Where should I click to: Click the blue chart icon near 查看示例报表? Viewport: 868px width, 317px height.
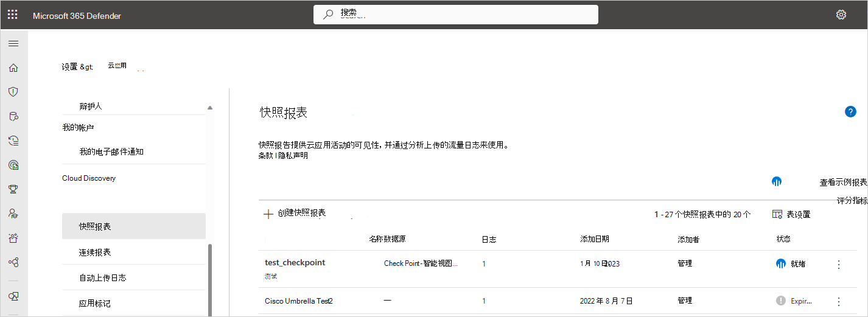point(776,181)
